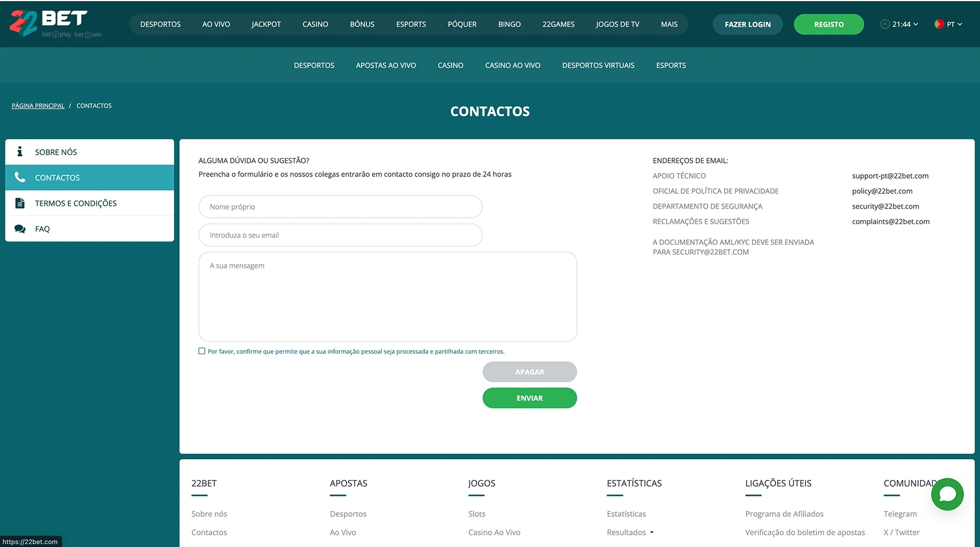This screenshot has height=547, width=980.
Task: Click the 22BET logo
Action: (55, 23)
